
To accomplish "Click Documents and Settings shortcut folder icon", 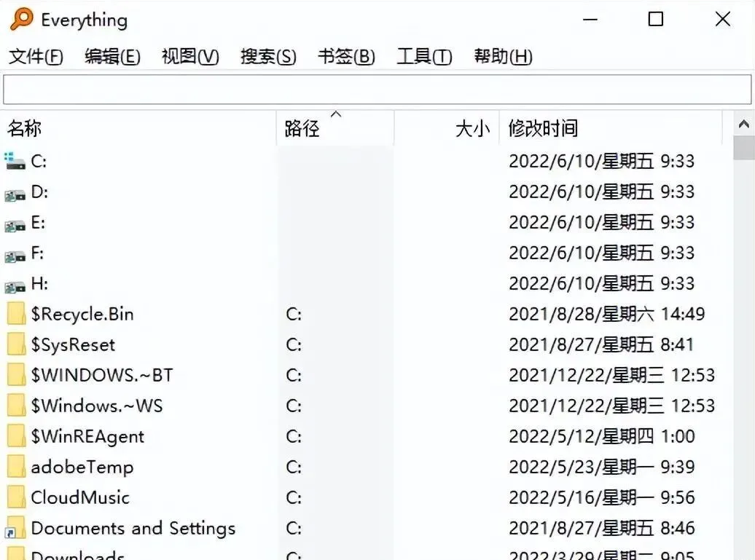I will [15, 528].
